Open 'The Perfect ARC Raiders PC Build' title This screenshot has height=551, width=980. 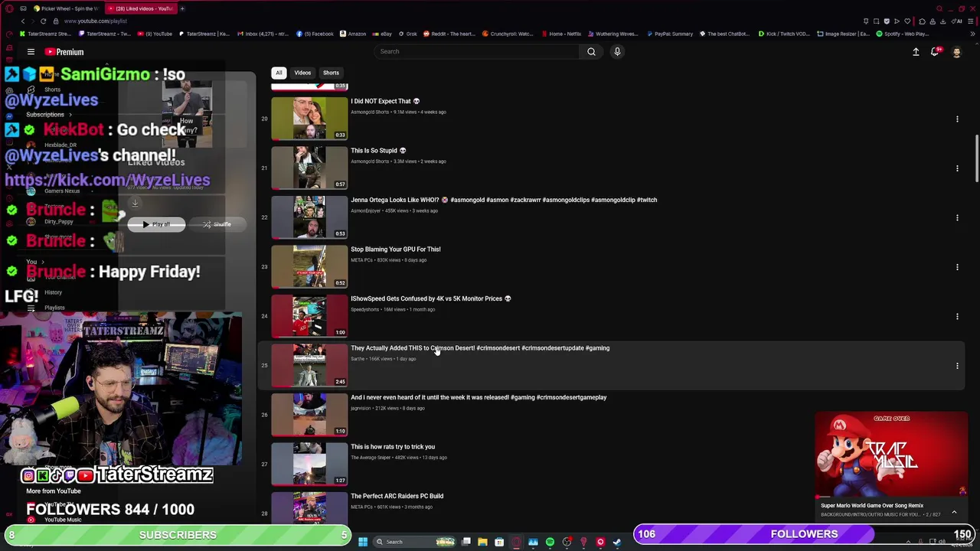coord(397,496)
